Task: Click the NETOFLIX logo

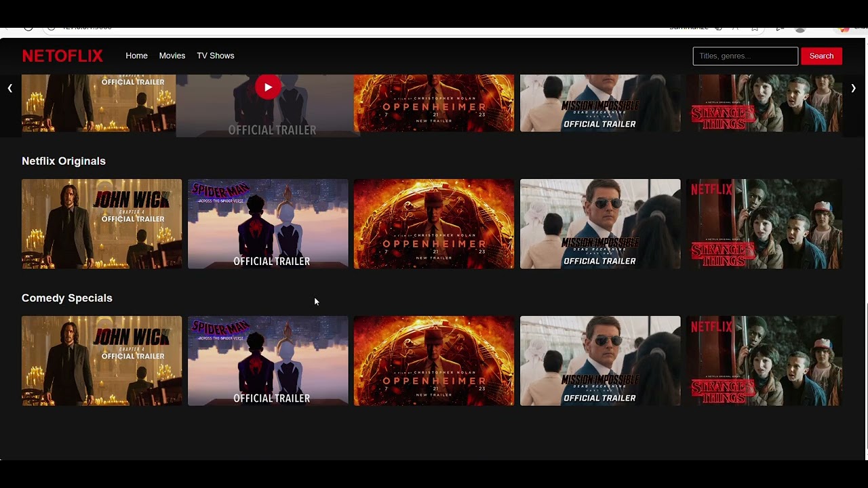Action: 62,56
